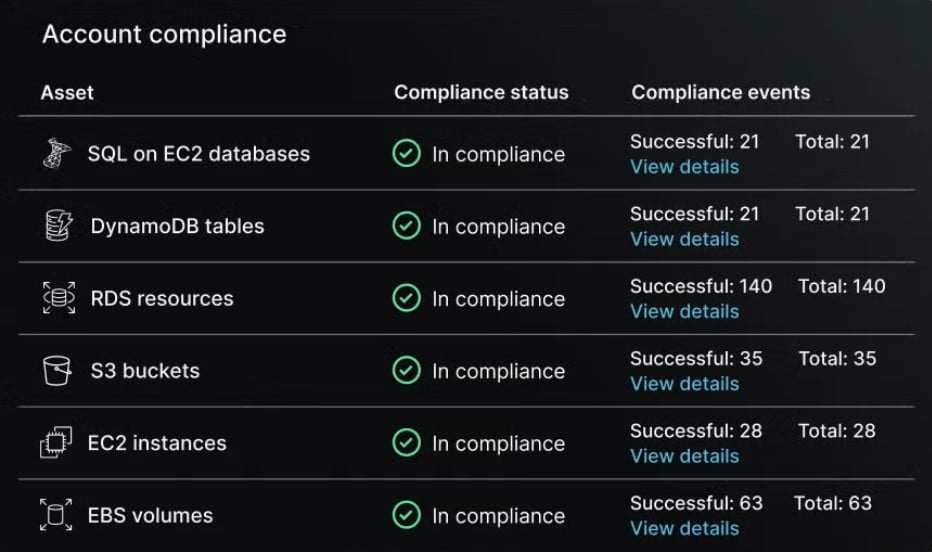Viewport: 932px width, 552px height.
Task: Click Total: 28 value
Action: [x=837, y=431]
